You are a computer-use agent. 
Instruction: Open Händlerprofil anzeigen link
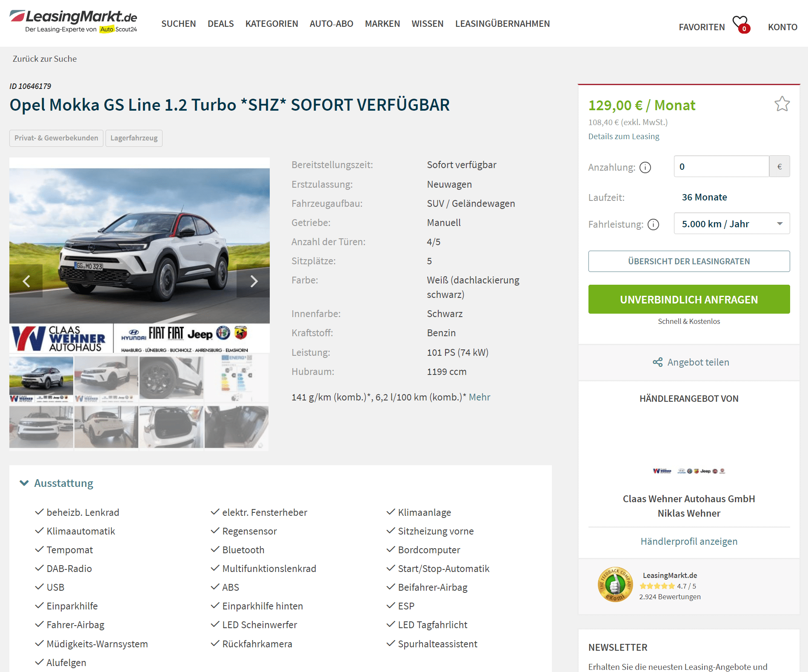(689, 541)
